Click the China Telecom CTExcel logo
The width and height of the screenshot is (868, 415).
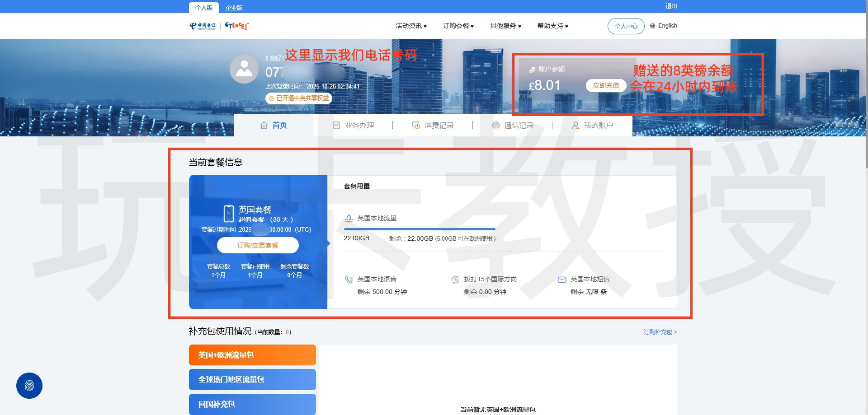pyautogui.click(x=219, y=26)
